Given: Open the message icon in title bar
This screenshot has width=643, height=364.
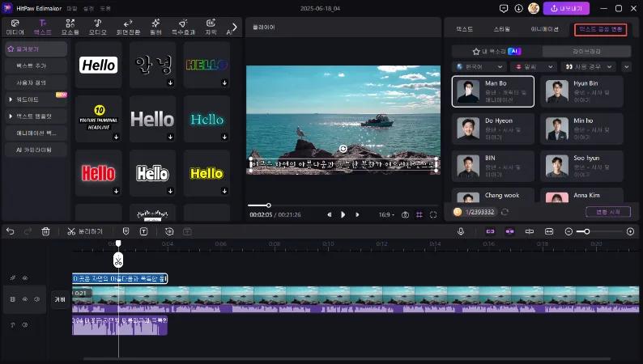Looking at the screenshot, I should click(x=504, y=8).
